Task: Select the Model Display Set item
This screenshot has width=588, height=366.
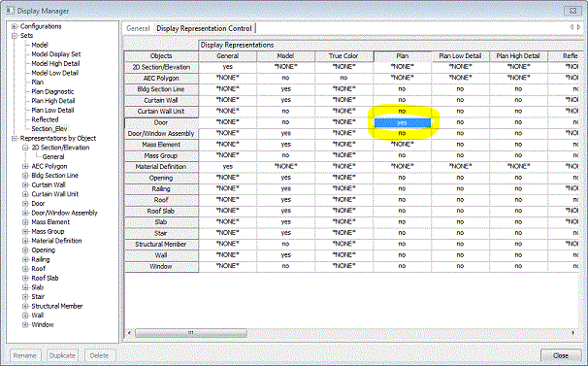Action: pyautogui.click(x=56, y=54)
